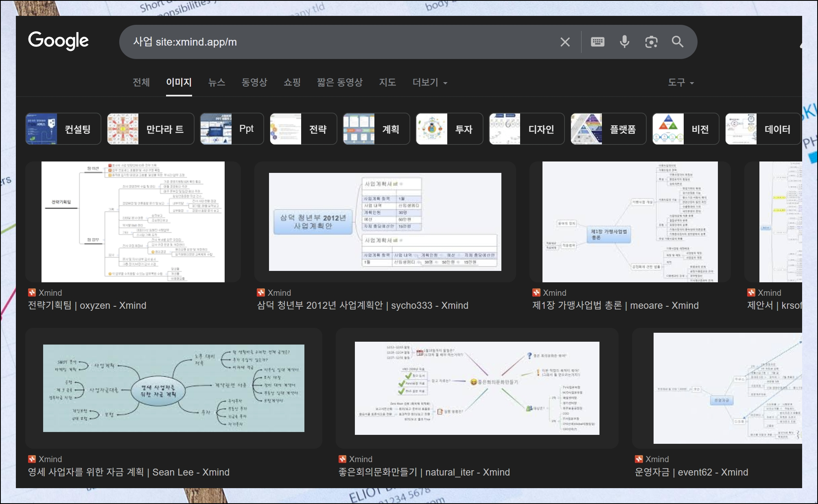Switch to the 동영상 tab
Image resolution: width=818 pixels, height=504 pixels.
[x=254, y=83]
